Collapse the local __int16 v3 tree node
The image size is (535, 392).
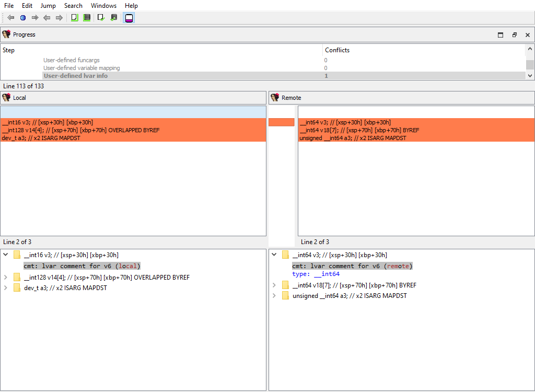[x=6, y=255]
